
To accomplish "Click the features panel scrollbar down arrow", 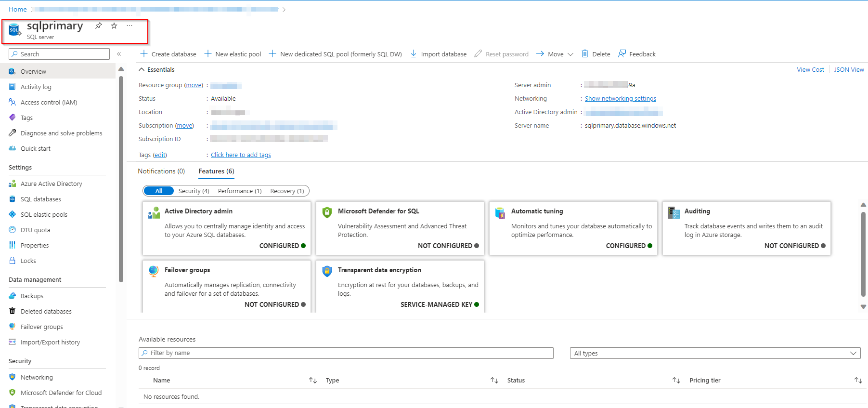I will tap(863, 306).
